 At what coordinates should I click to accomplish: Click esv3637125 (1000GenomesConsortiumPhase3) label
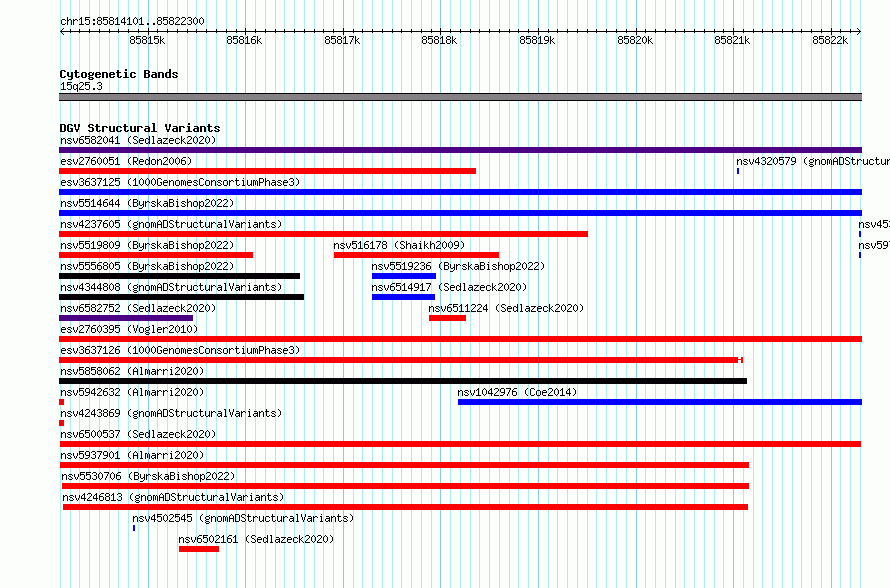pos(180,182)
